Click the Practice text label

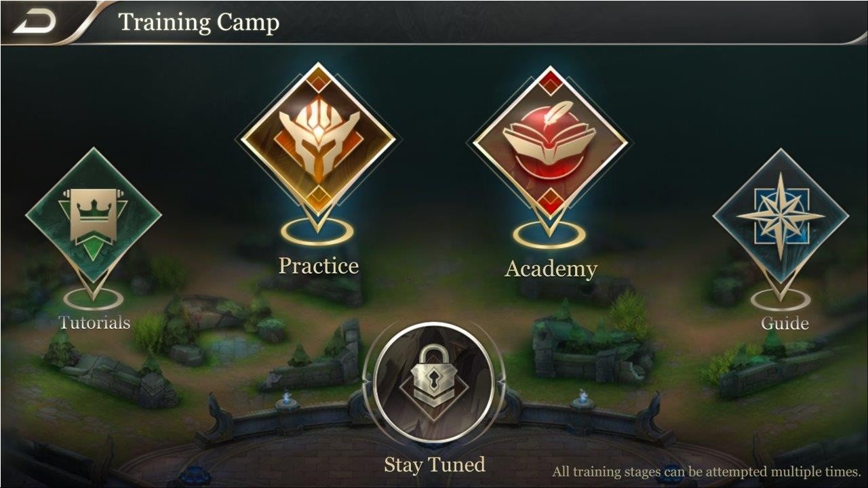318,266
